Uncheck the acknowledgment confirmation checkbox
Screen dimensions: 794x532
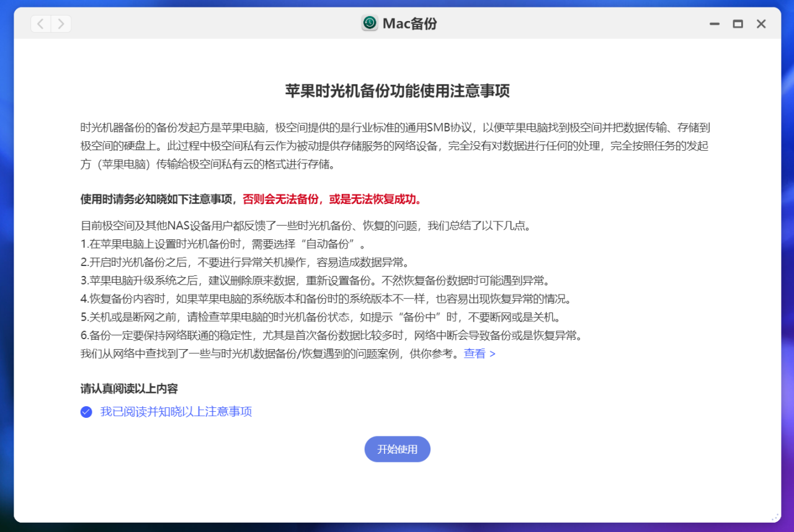[x=86, y=412]
